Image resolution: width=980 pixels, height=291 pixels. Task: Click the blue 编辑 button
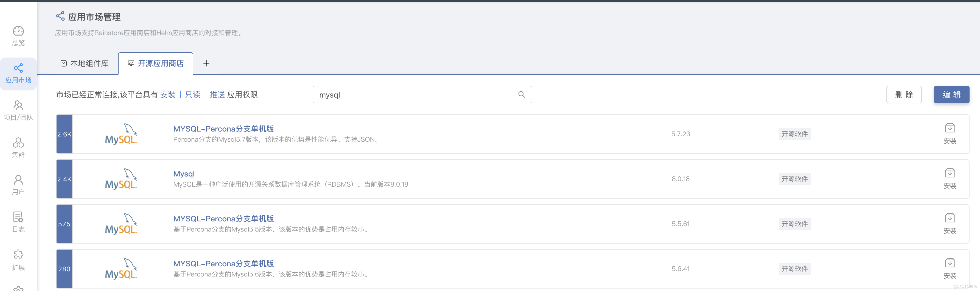pos(951,95)
